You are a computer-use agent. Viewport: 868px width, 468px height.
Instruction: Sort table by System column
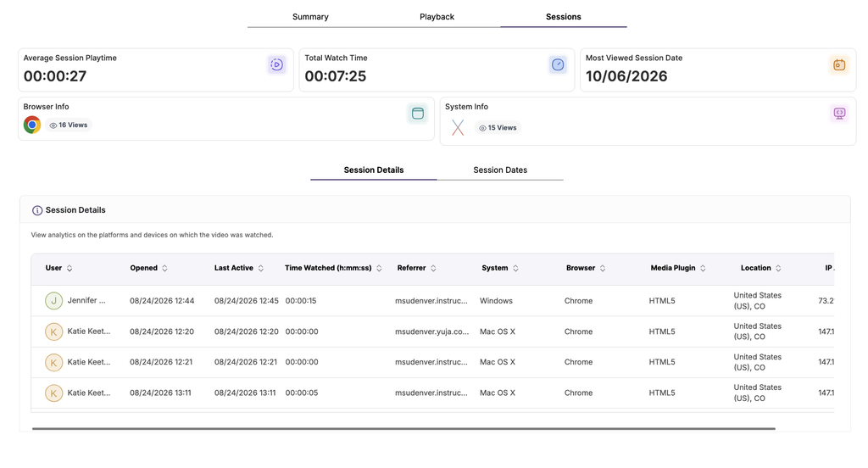tap(515, 268)
